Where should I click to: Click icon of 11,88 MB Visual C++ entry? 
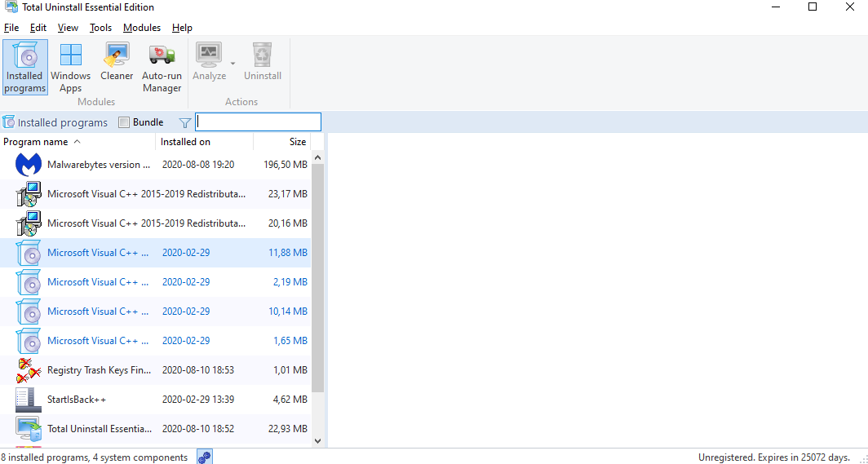[x=29, y=253]
